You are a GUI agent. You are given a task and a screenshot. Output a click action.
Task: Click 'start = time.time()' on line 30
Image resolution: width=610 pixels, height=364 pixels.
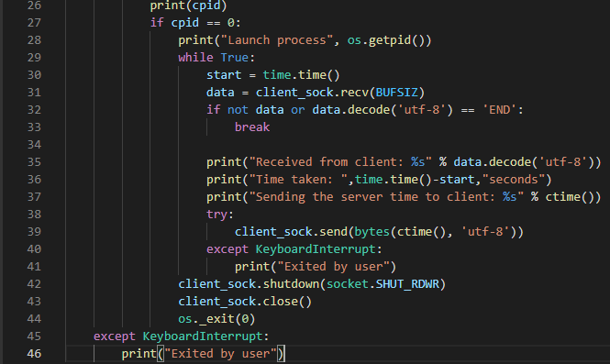click(273, 74)
